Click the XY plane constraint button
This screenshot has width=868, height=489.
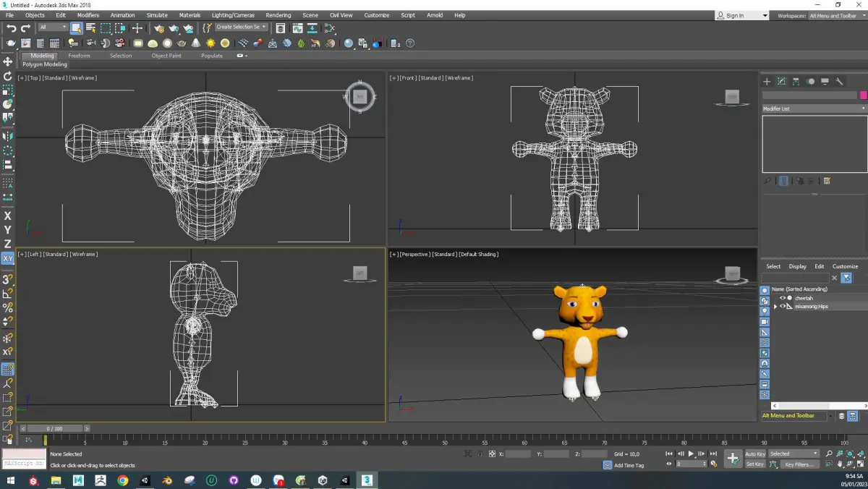8,258
